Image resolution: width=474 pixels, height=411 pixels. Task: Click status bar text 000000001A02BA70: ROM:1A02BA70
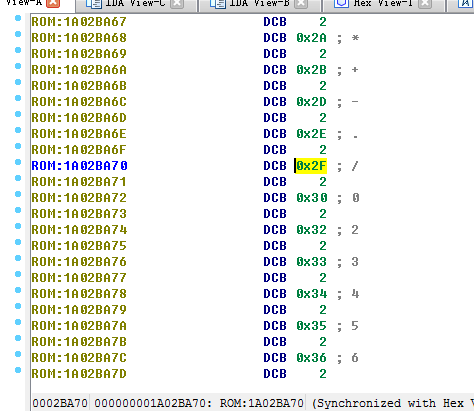(199, 403)
